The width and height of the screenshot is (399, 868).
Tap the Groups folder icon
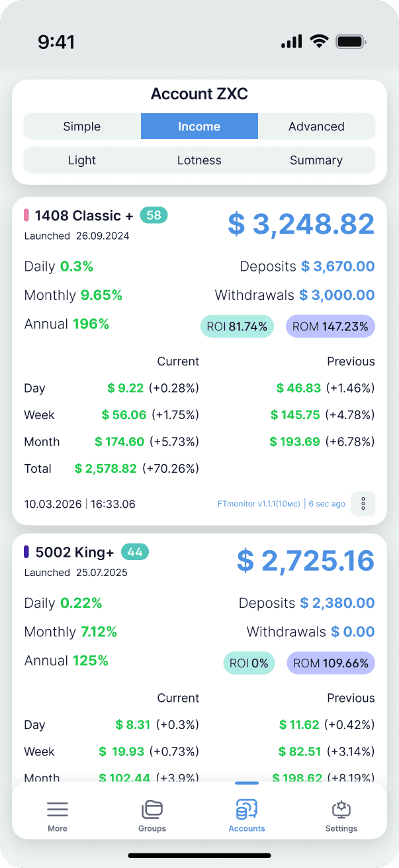pyautogui.click(x=152, y=809)
